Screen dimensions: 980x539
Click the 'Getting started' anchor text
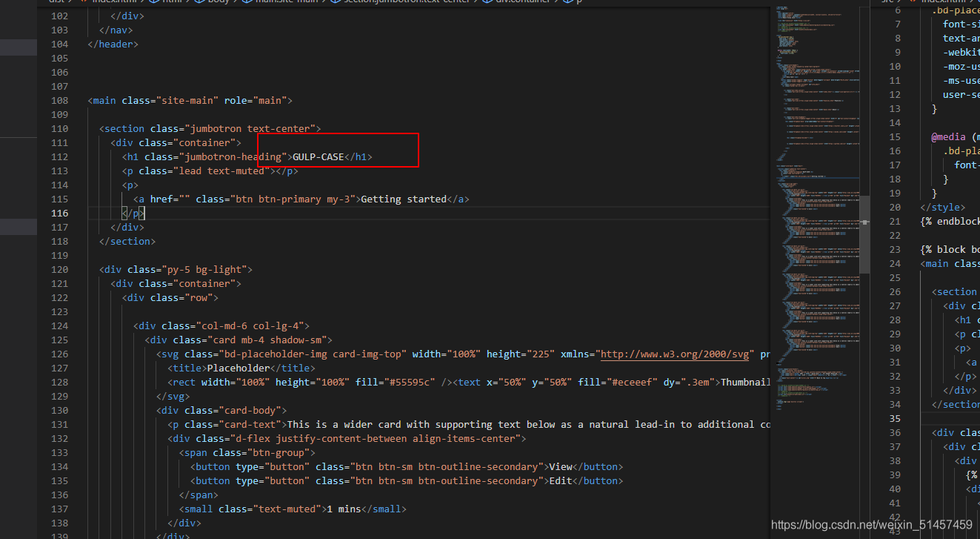[x=404, y=199]
